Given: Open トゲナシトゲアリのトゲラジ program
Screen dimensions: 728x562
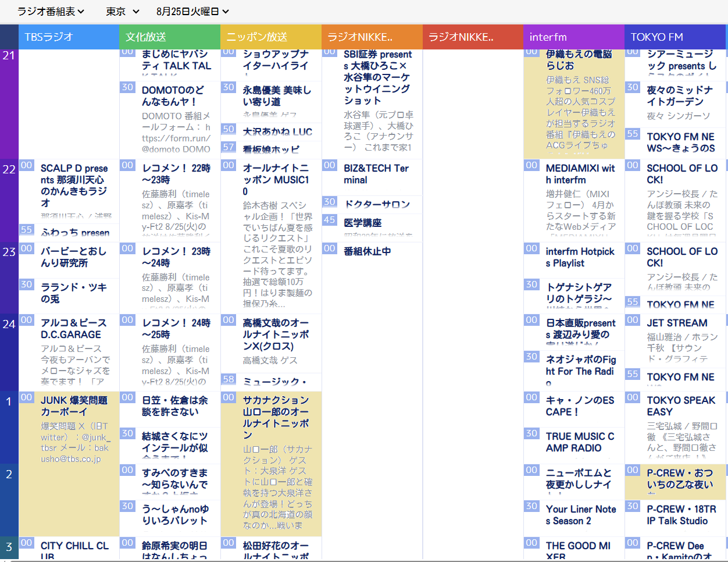Looking at the screenshot, I should (574, 296).
